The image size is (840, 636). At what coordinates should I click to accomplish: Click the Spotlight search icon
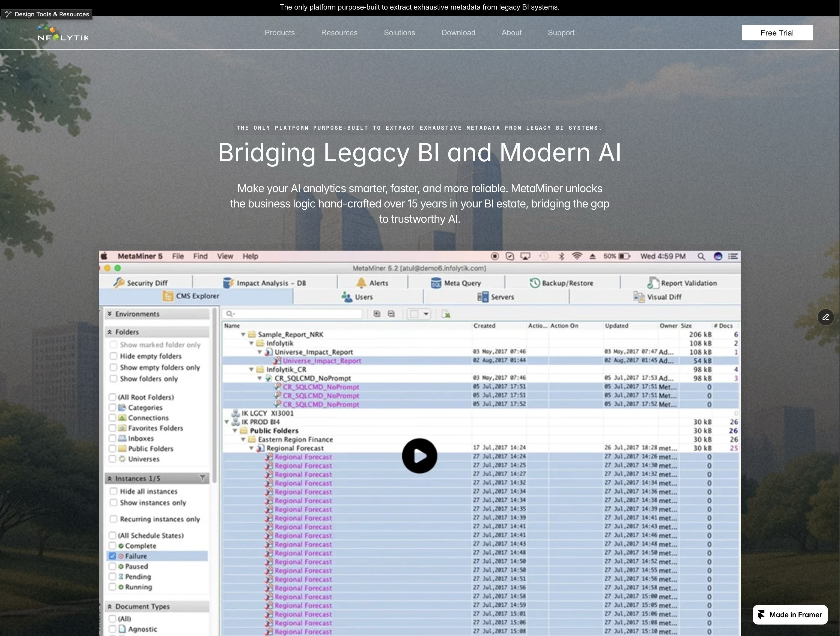pos(701,257)
